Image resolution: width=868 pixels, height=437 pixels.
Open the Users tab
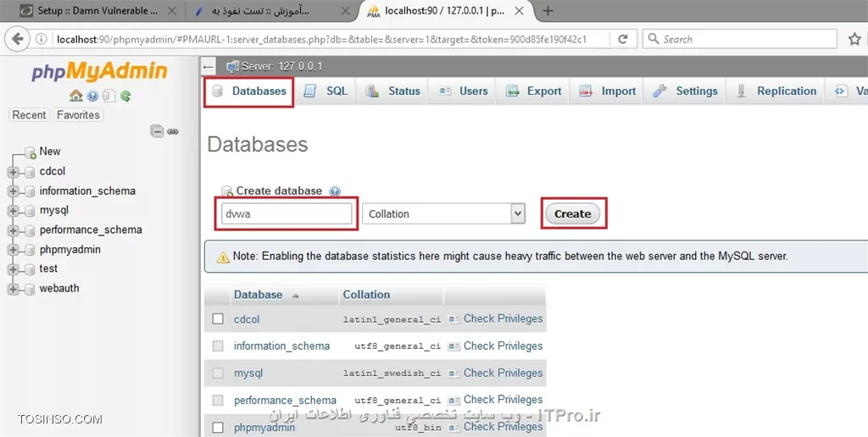pyautogui.click(x=463, y=91)
